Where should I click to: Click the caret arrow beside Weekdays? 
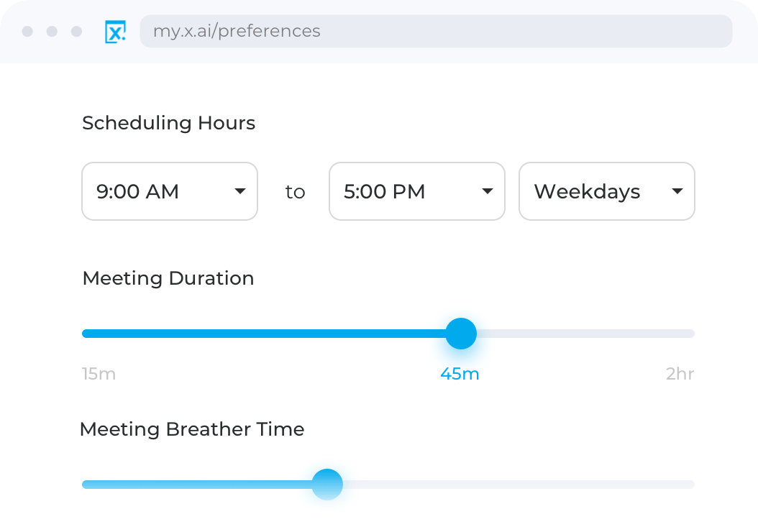coord(677,191)
